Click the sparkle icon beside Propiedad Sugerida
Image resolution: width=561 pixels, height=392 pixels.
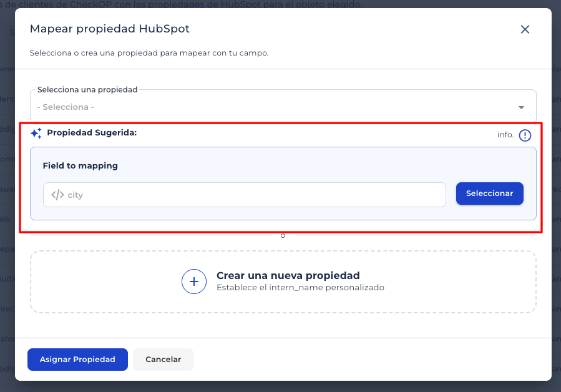coord(36,133)
